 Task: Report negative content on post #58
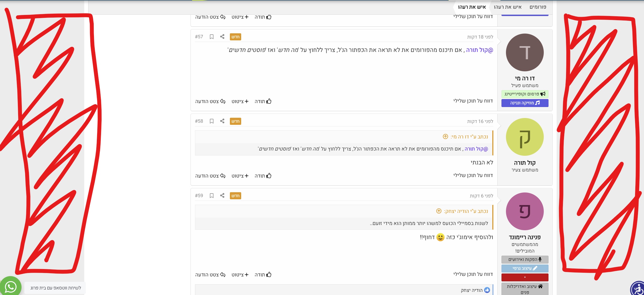click(473, 175)
